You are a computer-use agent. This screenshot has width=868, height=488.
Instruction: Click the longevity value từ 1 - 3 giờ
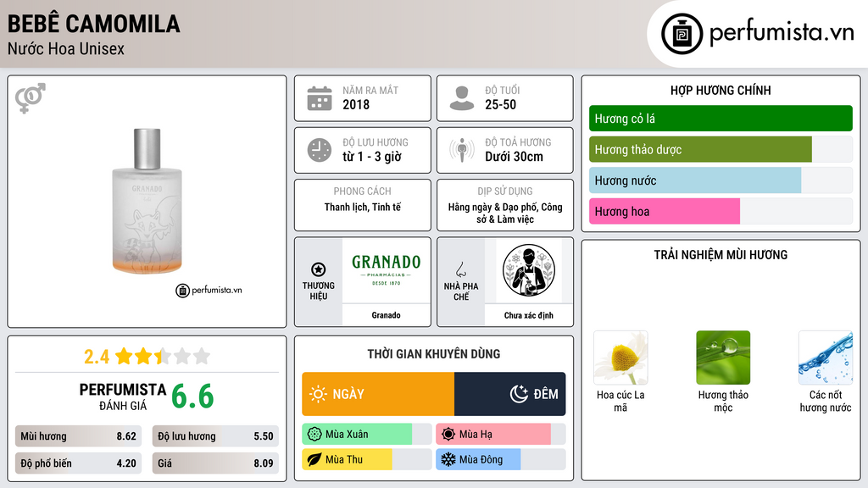pyautogui.click(x=372, y=157)
